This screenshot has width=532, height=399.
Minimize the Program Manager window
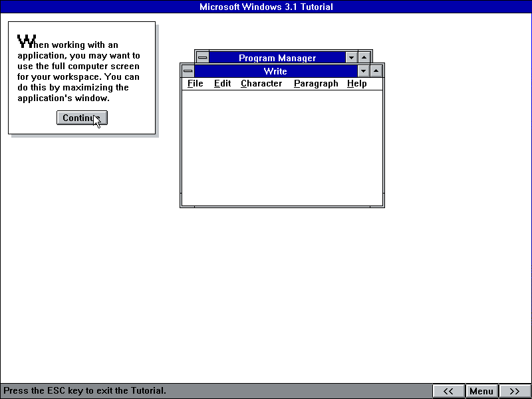(x=352, y=58)
